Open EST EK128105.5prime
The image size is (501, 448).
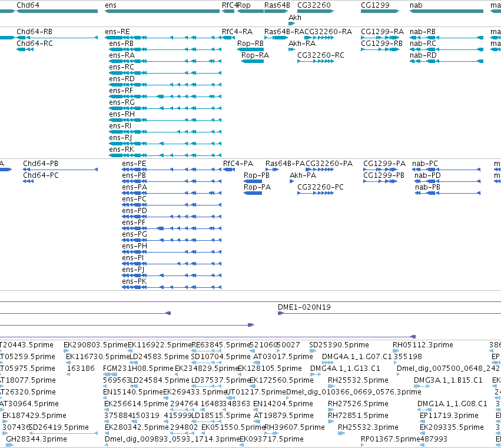click(x=270, y=369)
